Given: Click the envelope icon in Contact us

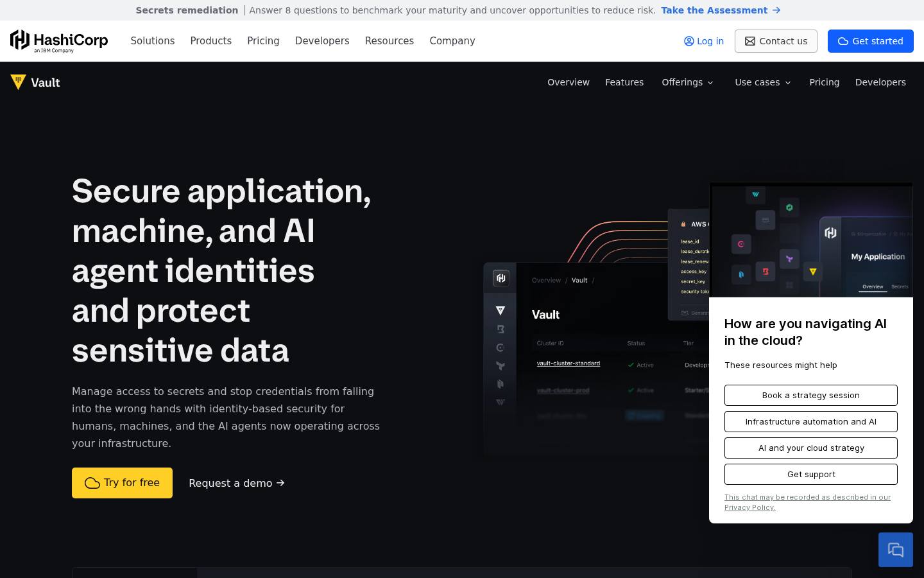Looking at the screenshot, I should tap(749, 41).
